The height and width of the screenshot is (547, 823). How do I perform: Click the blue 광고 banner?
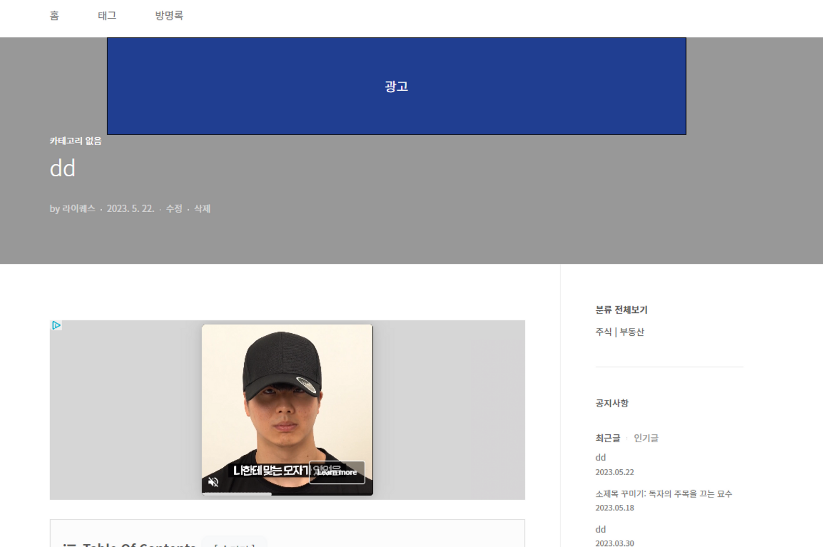coord(396,86)
